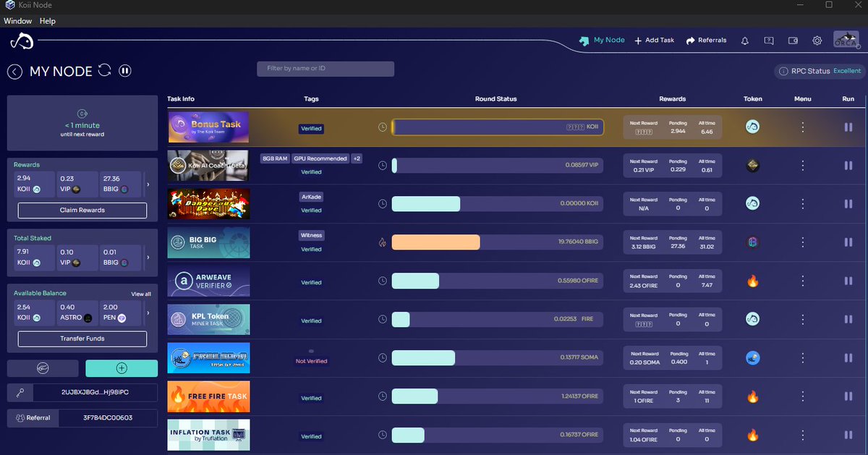Open the three-dot menu for Dangerous Dave
868x455 pixels.
[803, 204]
